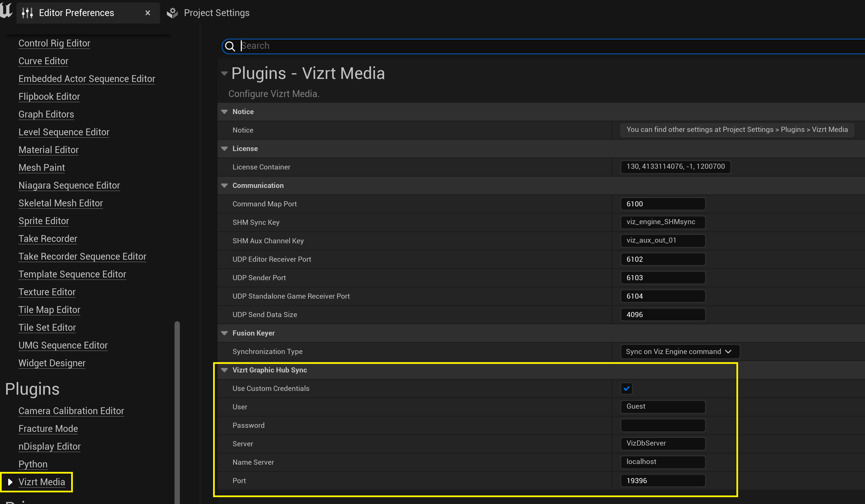Open Widget Designer settings
Screen dimensions: 865x504
click(x=52, y=364)
